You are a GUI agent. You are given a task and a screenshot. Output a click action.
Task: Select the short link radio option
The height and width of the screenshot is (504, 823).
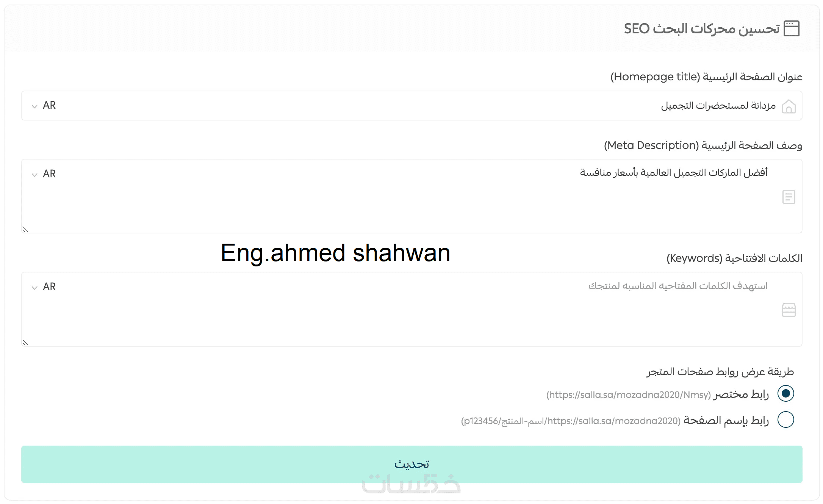coord(785,393)
